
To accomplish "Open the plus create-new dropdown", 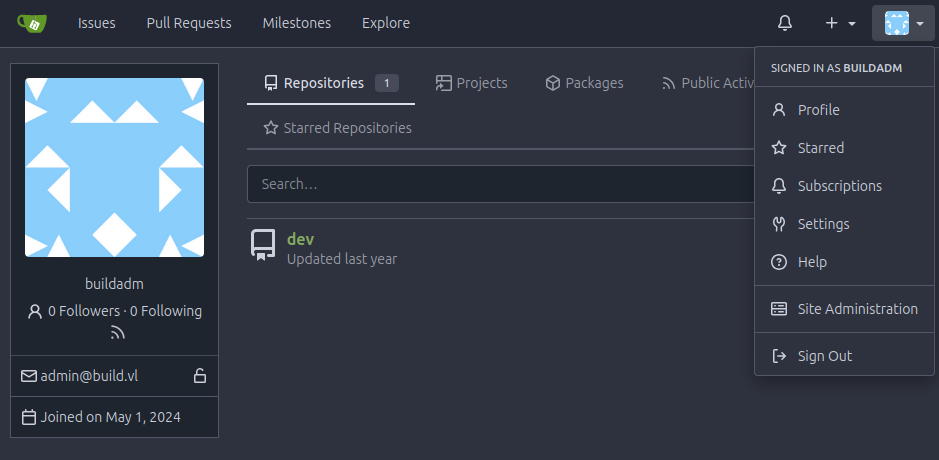I will tap(840, 23).
